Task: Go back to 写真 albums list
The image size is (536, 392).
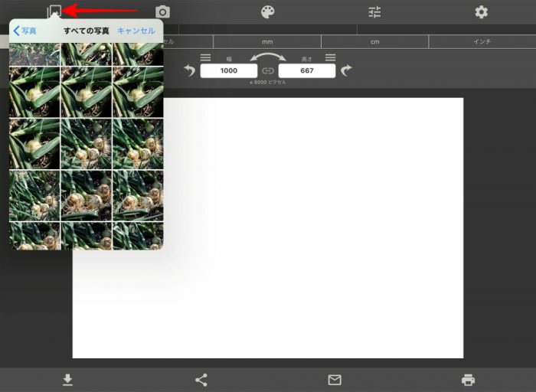Action: click(25, 31)
